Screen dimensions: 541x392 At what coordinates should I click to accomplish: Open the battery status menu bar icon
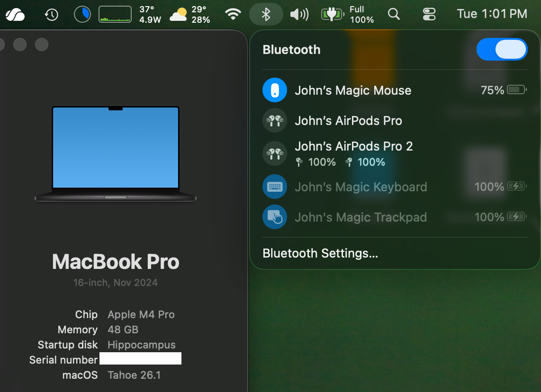point(332,15)
